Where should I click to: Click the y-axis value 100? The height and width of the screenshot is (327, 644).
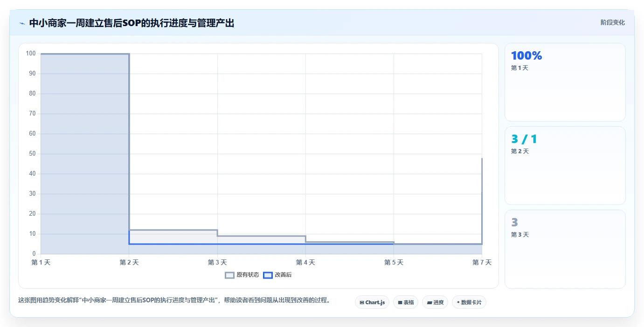31,54
